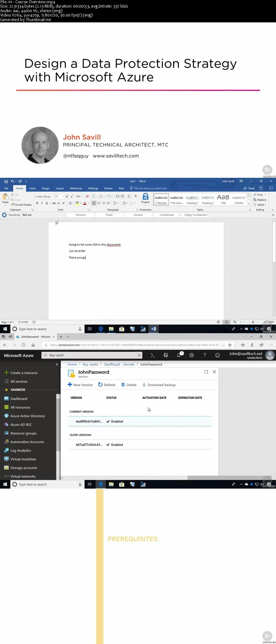Apply the Heading 1 style

[192, 200]
